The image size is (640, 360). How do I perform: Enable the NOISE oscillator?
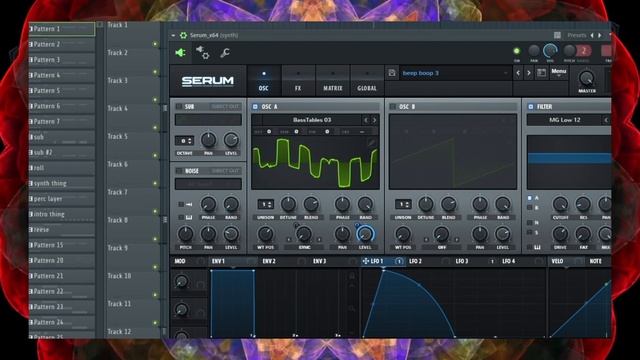point(179,171)
